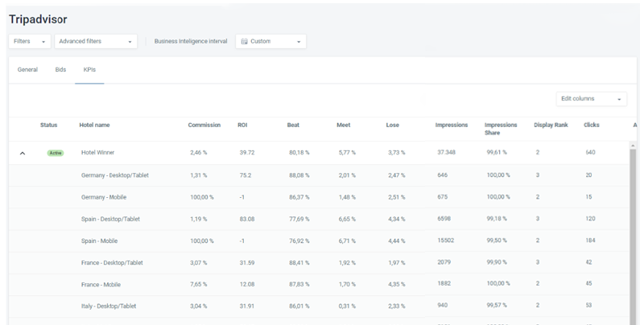Viewport: 644px width, 325px height.
Task: Click the ROI value 75.2
Action: pyautogui.click(x=246, y=175)
